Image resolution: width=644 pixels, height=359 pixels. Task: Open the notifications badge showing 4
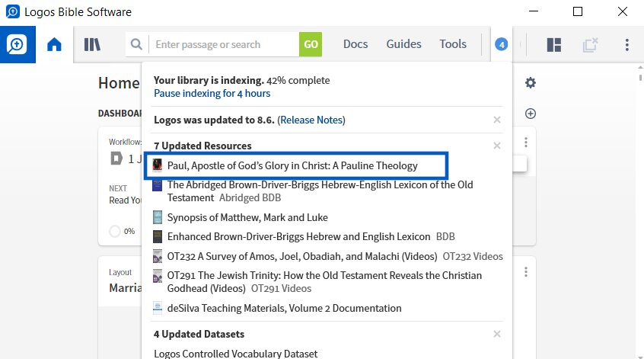point(501,44)
